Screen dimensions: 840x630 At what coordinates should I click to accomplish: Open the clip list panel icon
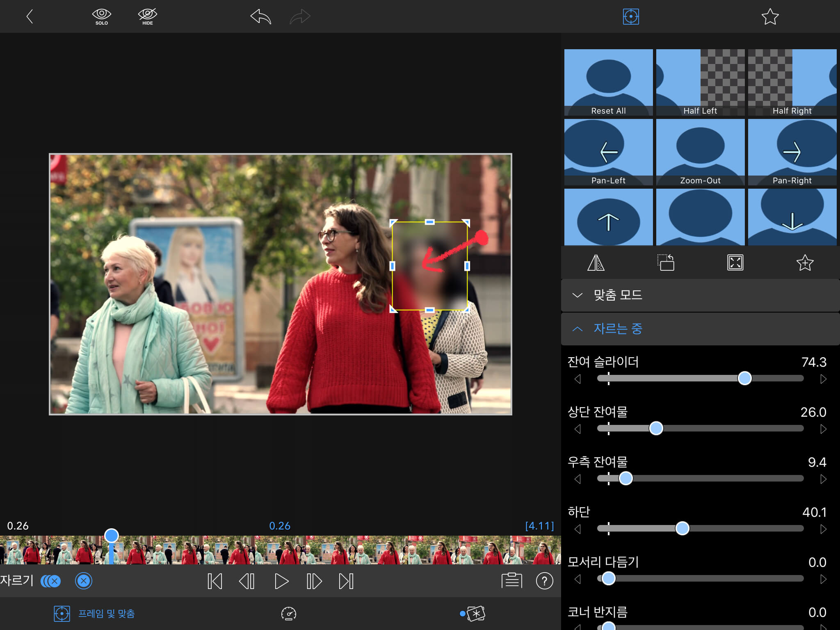pyautogui.click(x=511, y=581)
